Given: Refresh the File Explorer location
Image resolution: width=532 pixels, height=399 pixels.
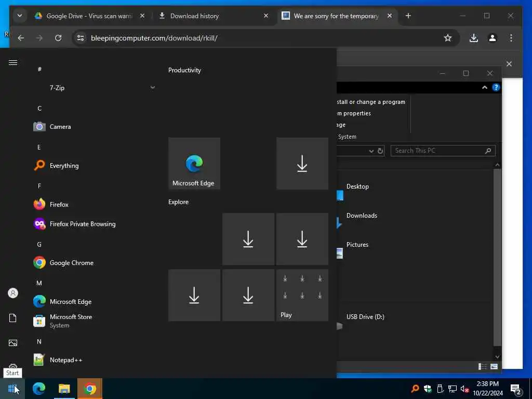Looking at the screenshot, I should coord(380,151).
